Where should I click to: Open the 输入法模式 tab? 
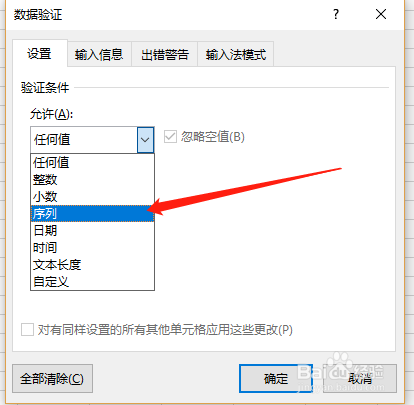(236, 54)
